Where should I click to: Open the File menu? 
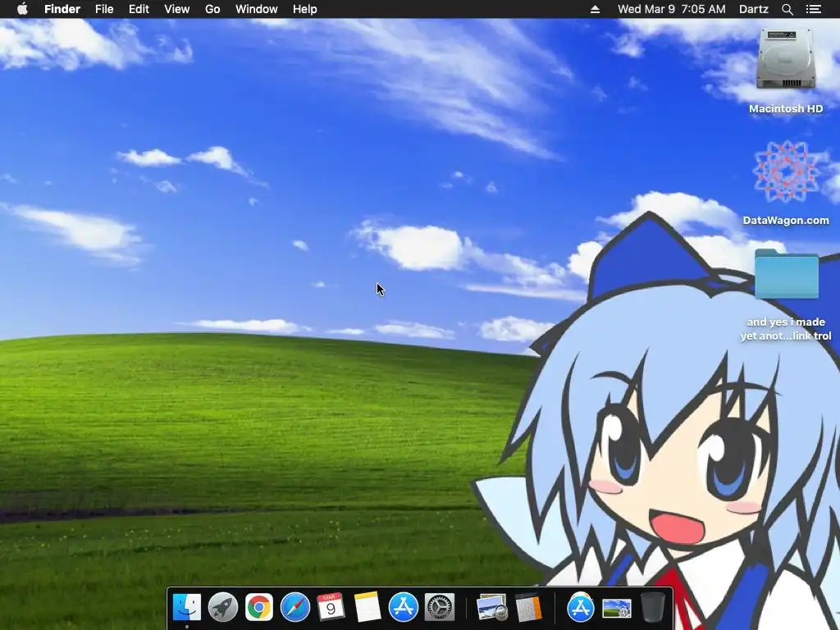tap(104, 9)
